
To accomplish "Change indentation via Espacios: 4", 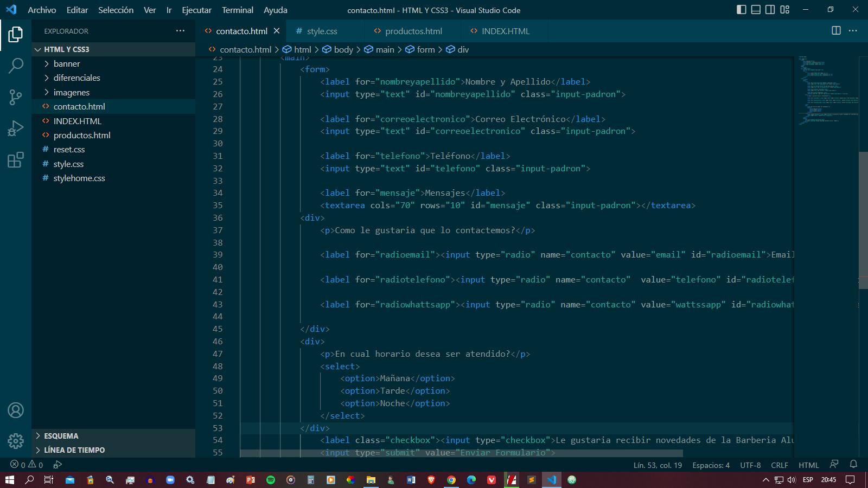I will pos(711,465).
